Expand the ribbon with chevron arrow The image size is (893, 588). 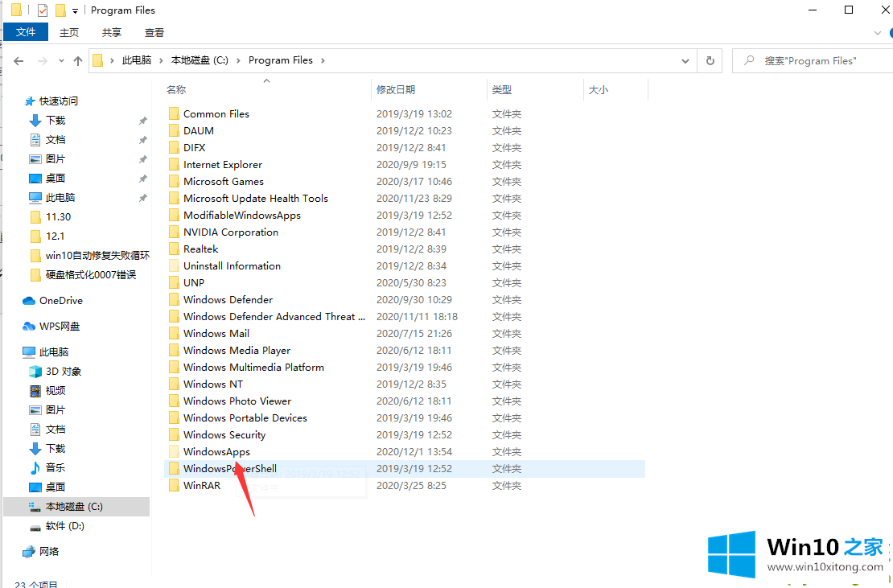pos(877,33)
